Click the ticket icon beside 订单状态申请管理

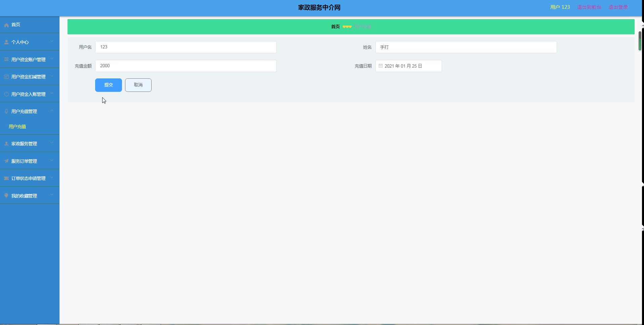6,178
